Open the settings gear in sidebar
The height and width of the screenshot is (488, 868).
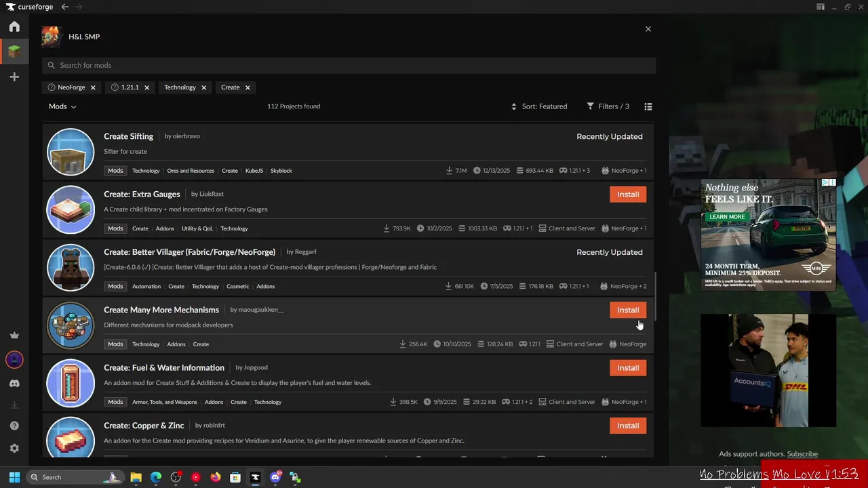pos(14,449)
